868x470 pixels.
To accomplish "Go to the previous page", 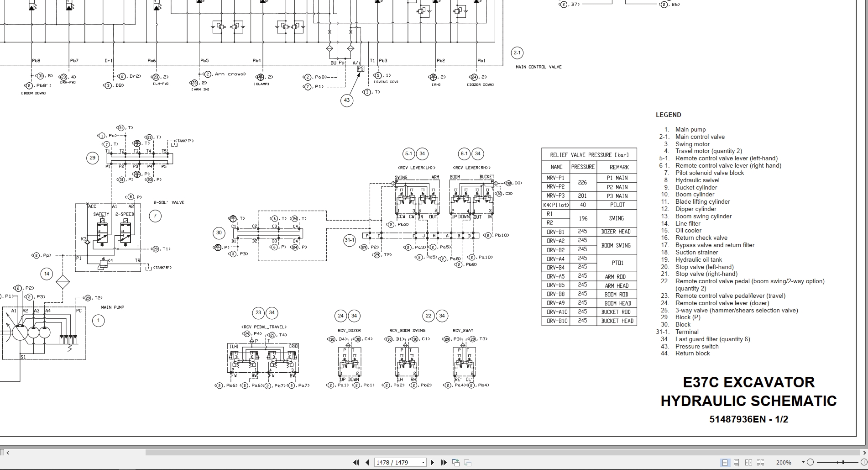I will pos(367,462).
